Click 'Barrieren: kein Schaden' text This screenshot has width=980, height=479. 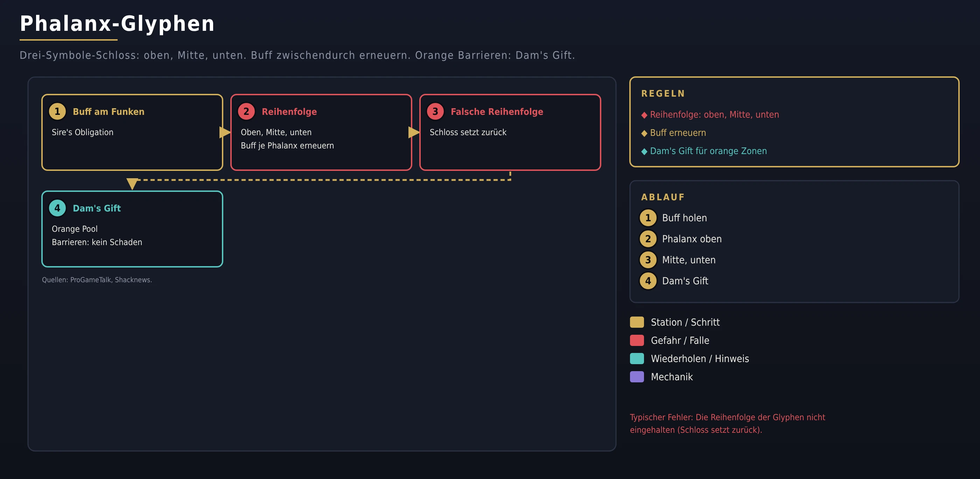tap(97, 242)
